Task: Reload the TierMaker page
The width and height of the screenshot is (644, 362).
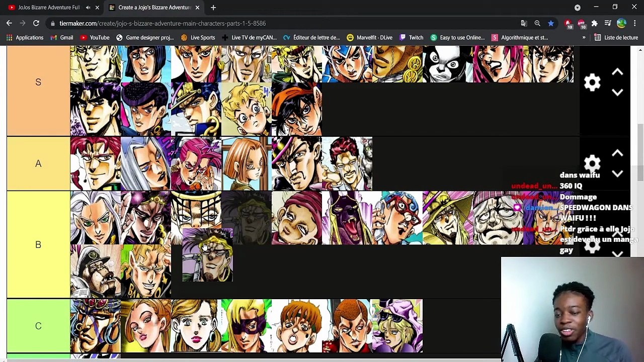Action: [x=36, y=23]
